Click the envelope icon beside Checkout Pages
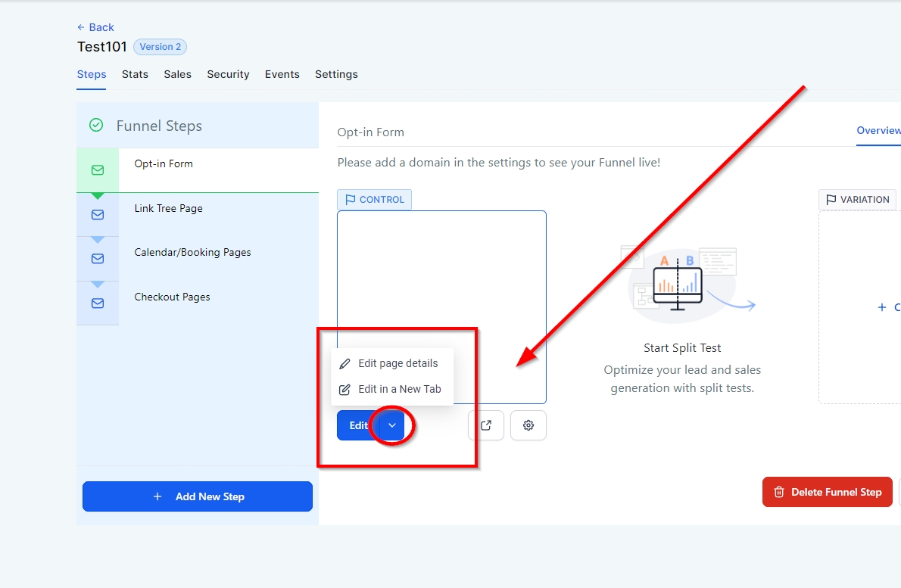 (x=98, y=303)
